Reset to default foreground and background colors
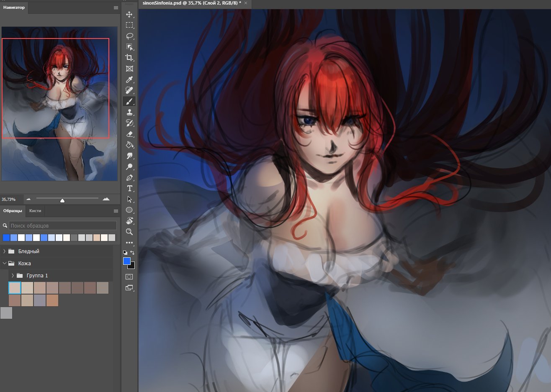Image resolution: width=551 pixels, height=392 pixels. pos(125,253)
